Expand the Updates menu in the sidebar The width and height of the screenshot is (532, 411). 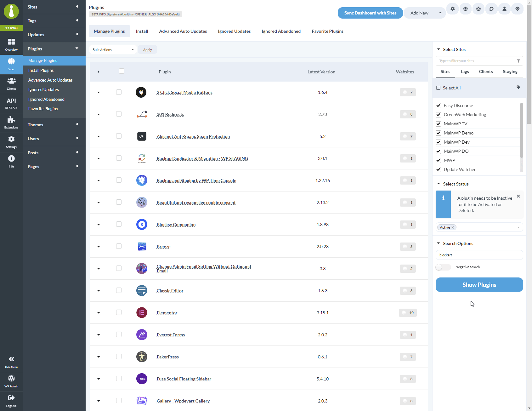[x=54, y=35]
